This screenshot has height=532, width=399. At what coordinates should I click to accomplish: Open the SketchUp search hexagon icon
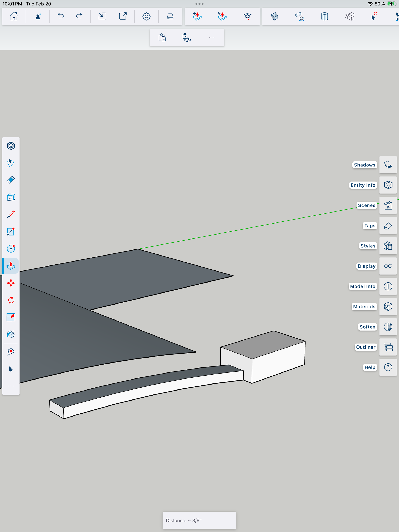click(11, 146)
